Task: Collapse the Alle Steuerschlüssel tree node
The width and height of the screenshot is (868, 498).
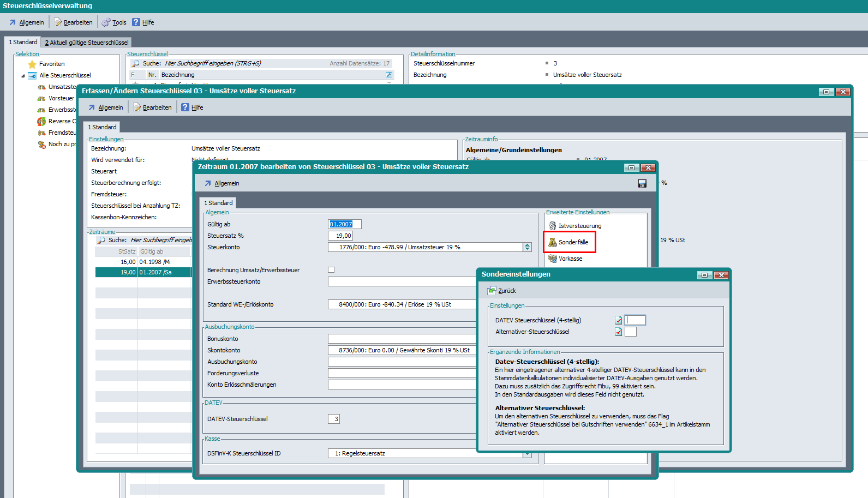Action: tap(23, 76)
